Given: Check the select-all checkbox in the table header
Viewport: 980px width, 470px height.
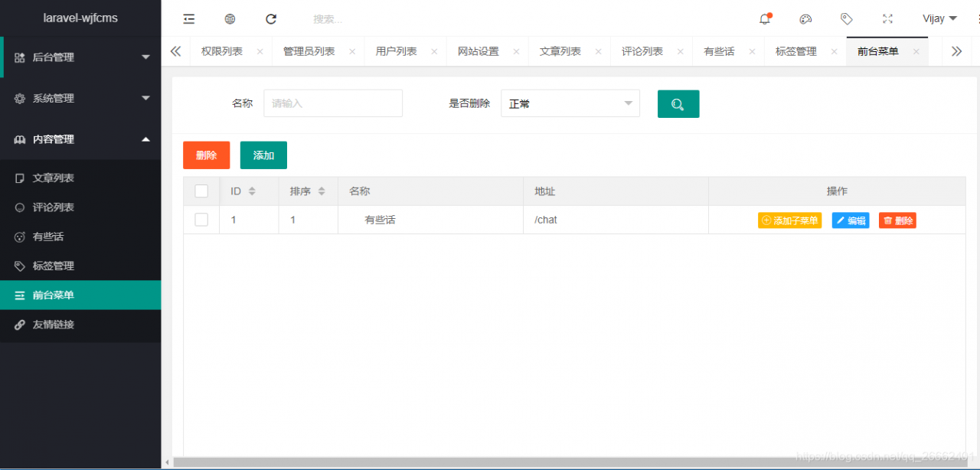Looking at the screenshot, I should [x=201, y=191].
